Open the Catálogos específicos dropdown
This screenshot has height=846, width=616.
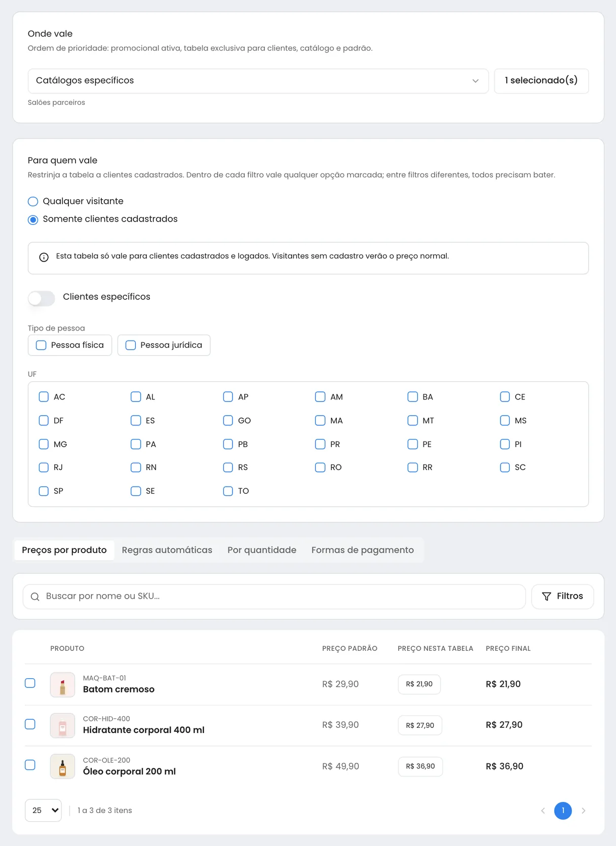(x=258, y=81)
